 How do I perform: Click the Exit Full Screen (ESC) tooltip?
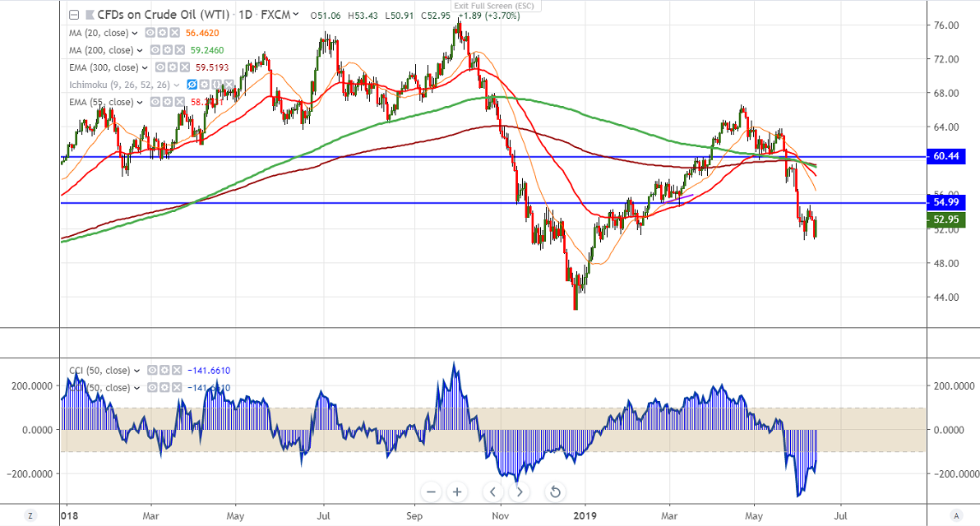(x=494, y=6)
